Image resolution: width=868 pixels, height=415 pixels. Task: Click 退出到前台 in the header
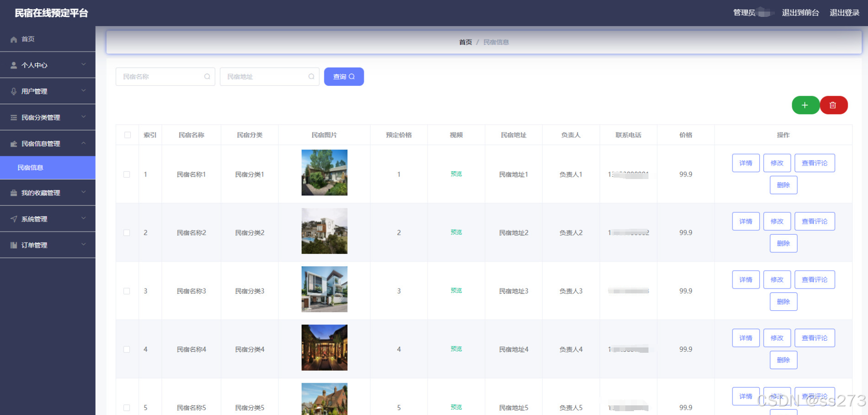[x=800, y=13]
